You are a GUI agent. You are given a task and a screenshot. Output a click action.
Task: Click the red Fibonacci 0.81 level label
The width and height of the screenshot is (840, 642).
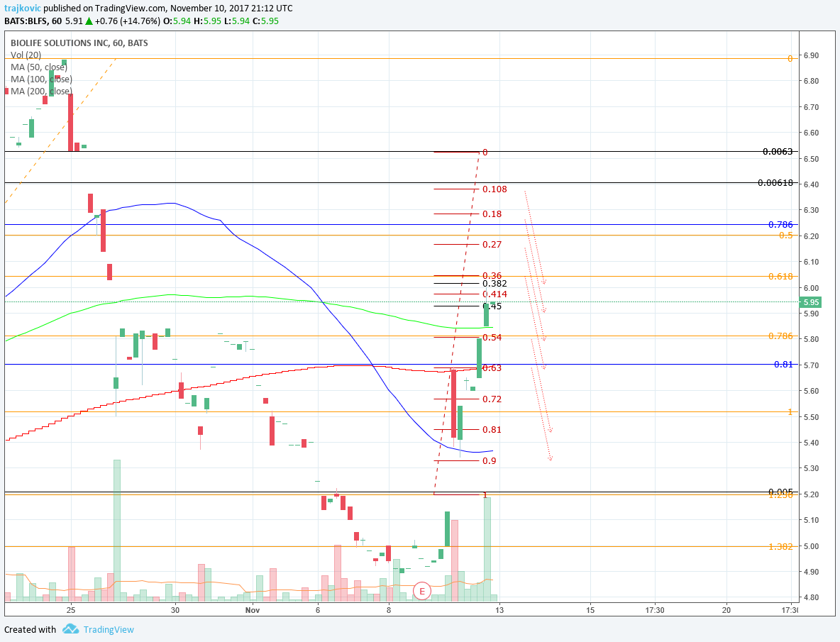[x=492, y=430]
